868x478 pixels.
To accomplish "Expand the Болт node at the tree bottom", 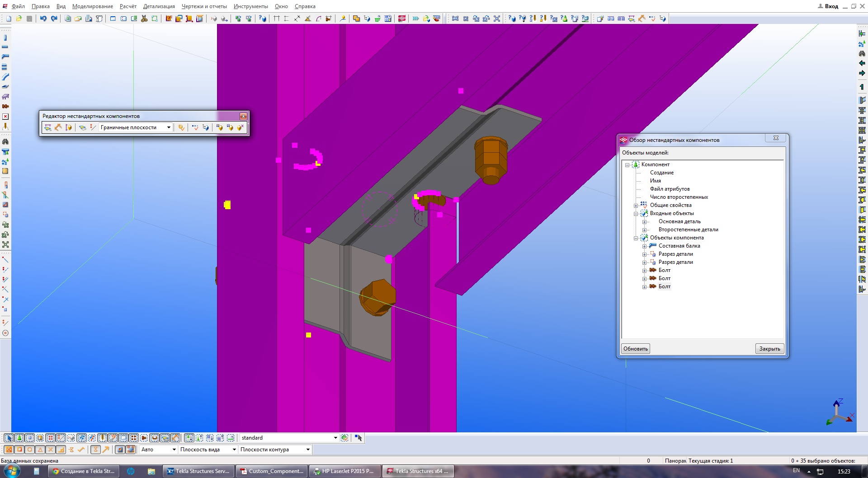I will tap(645, 286).
